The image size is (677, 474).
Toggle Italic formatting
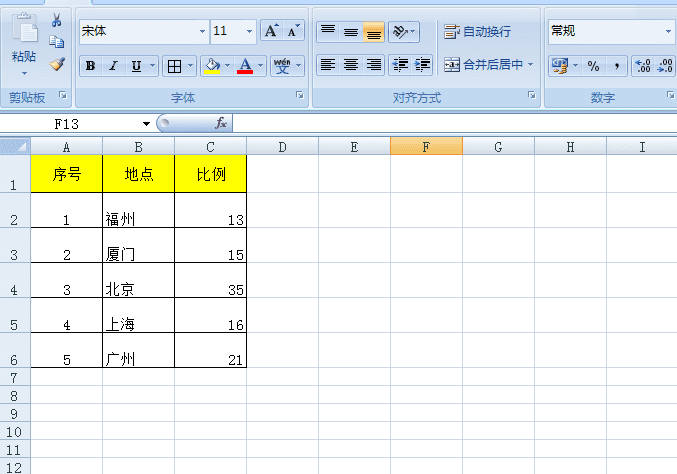[x=113, y=66]
